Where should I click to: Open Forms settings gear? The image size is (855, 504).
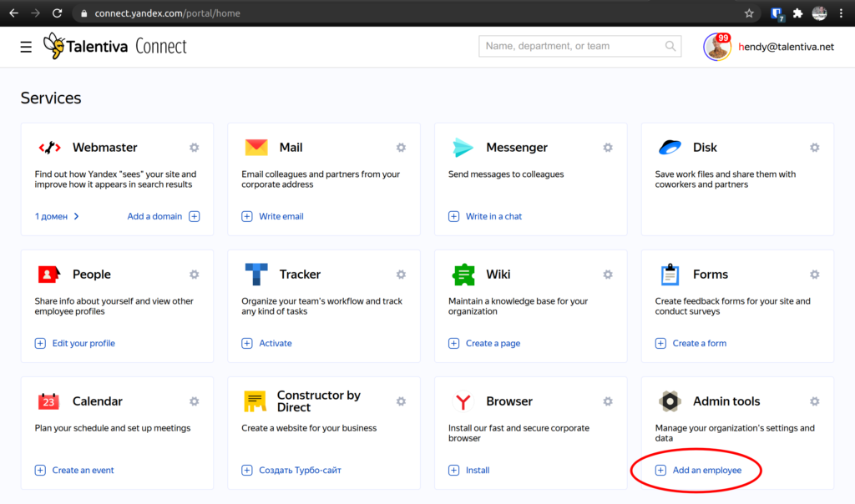pos(814,275)
